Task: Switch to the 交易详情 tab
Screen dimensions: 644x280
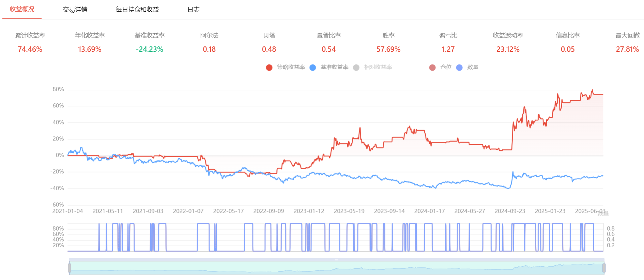Action: pyautogui.click(x=75, y=10)
